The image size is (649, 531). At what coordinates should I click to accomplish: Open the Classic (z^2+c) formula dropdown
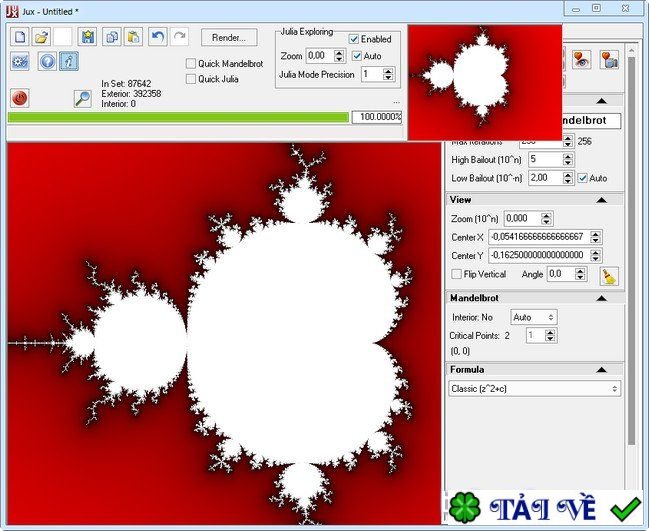coord(534,389)
